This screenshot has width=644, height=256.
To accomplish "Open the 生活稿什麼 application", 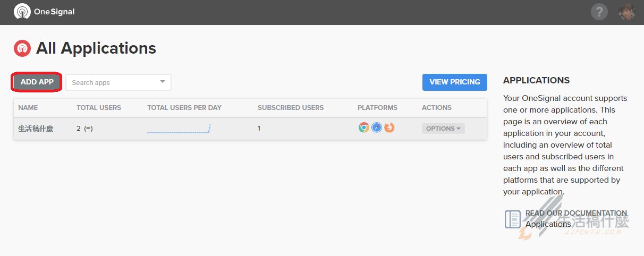I will (x=36, y=129).
